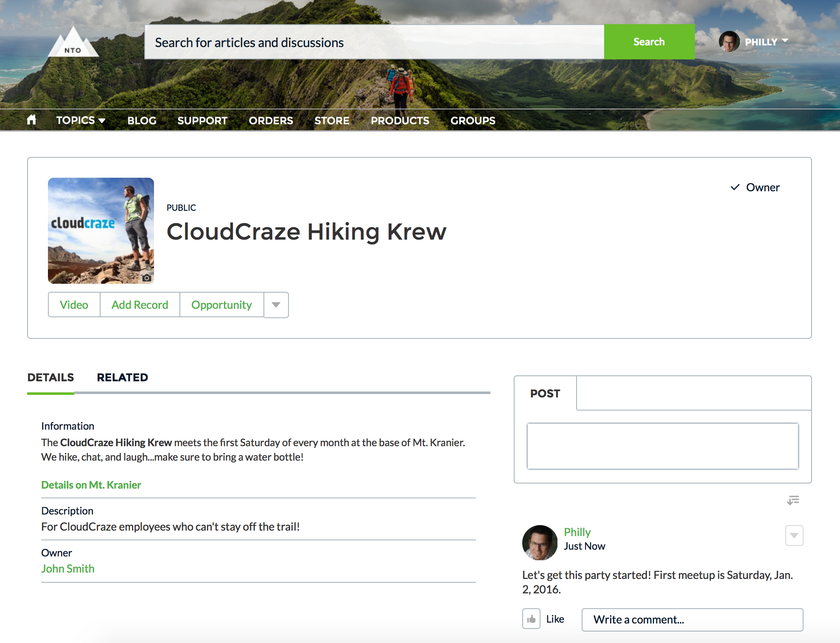Click the thumbs-up Like icon

pos(531,619)
